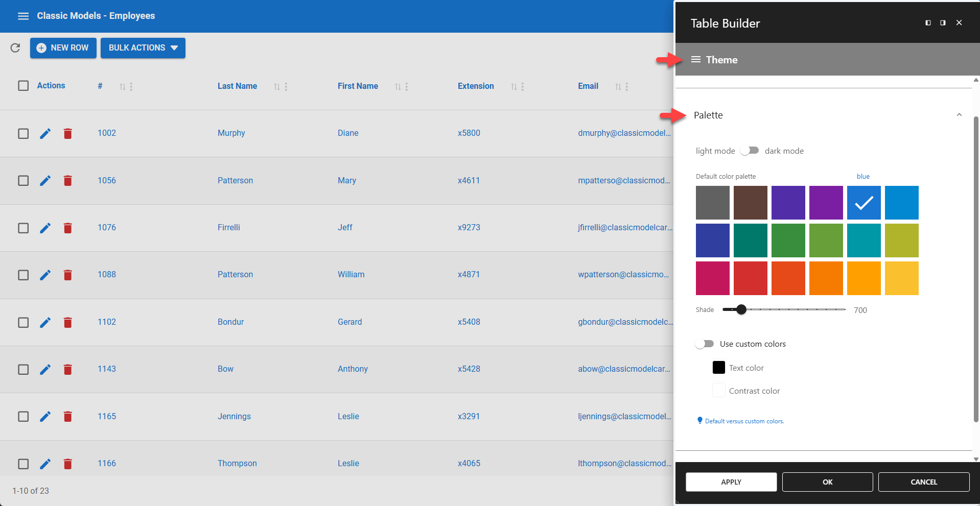The width and height of the screenshot is (980, 506).
Task: Delete the row for Anthony Bow
Action: click(x=67, y=369)
